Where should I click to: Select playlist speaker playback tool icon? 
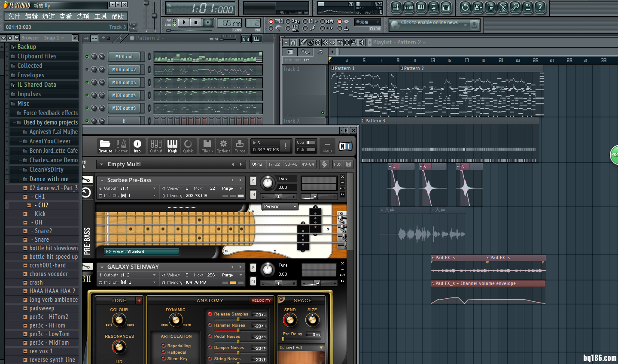pyautogui.click(x=362, y=42)
